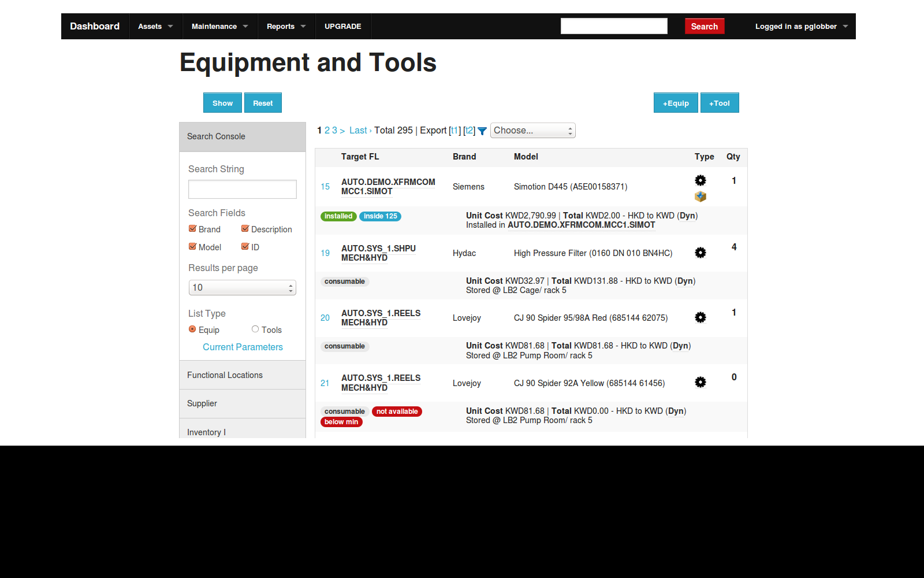Click the box package icon in row 15
Viewport: 924px width, 578px height.
pos(700,197)
